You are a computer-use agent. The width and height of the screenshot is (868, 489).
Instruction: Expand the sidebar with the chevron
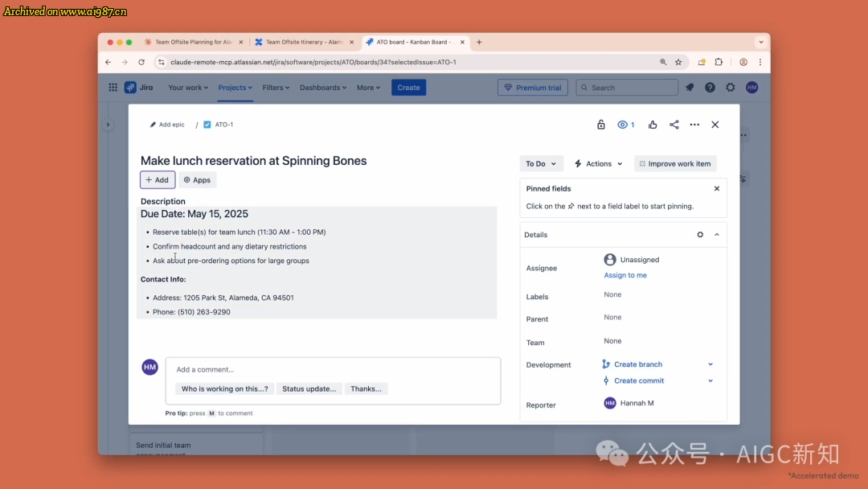[x=108, y=125]
